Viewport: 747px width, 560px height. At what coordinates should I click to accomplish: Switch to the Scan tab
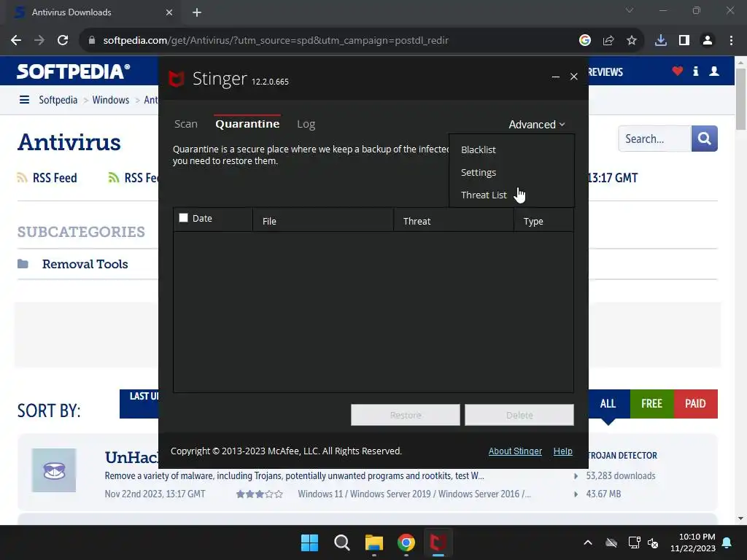coord(186,124)
